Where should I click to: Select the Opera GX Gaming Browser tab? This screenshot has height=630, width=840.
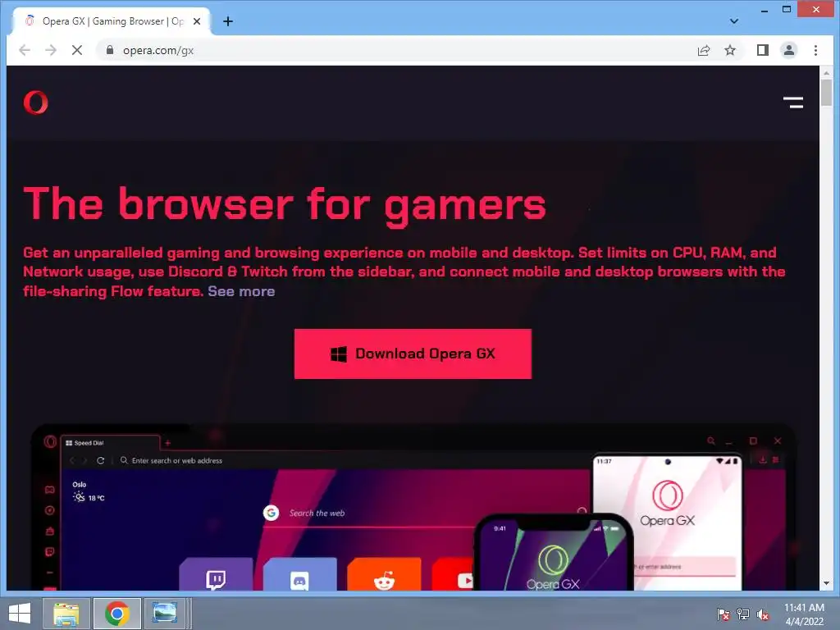pos(112,21)
